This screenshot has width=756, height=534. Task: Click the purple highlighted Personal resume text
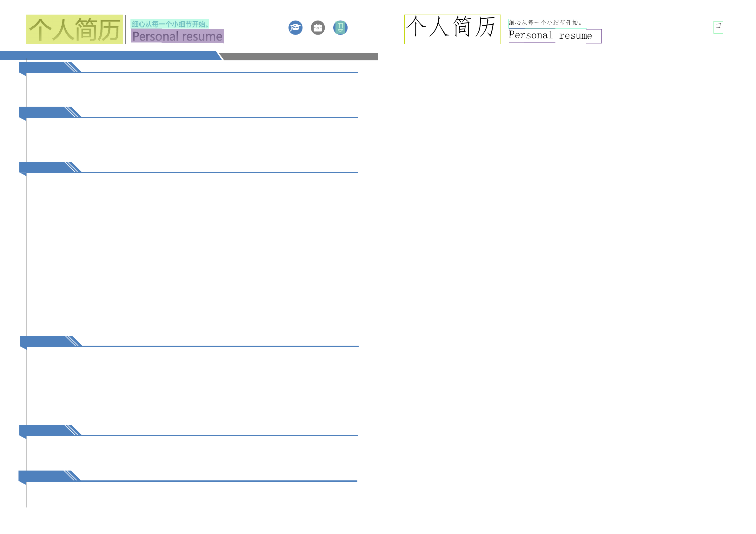tap(177, 36)
